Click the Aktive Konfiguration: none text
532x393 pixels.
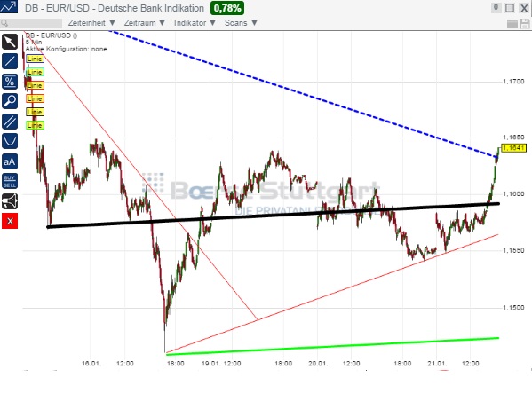click(x=66, y=49)
